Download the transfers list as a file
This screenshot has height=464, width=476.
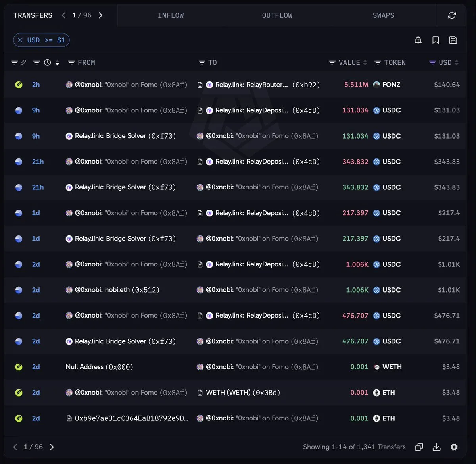[436, 447]
